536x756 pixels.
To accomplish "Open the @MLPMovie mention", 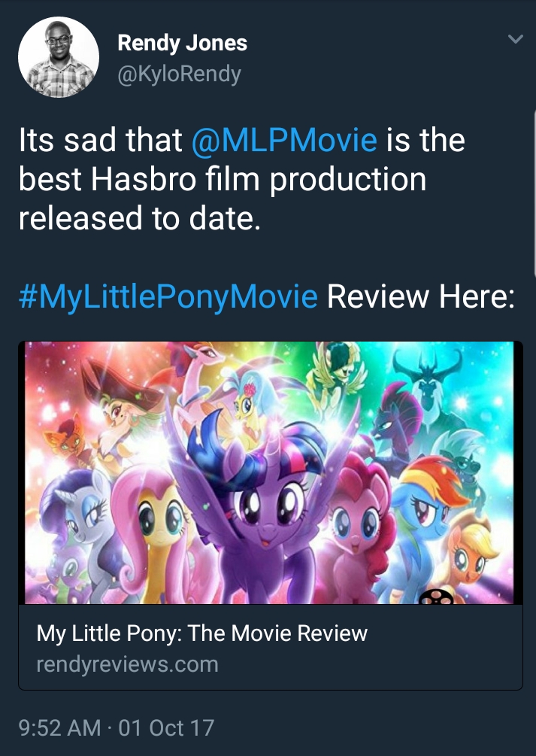I will 284,141.
